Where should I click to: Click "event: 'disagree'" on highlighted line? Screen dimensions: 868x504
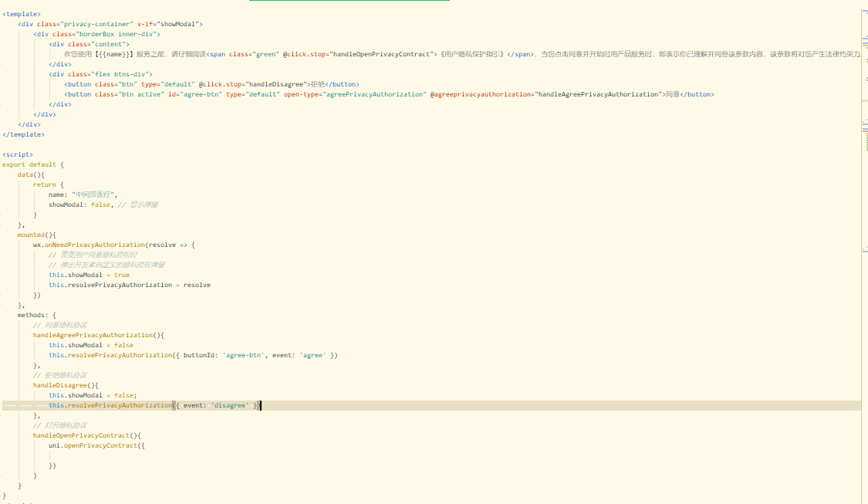coord(216,405)
